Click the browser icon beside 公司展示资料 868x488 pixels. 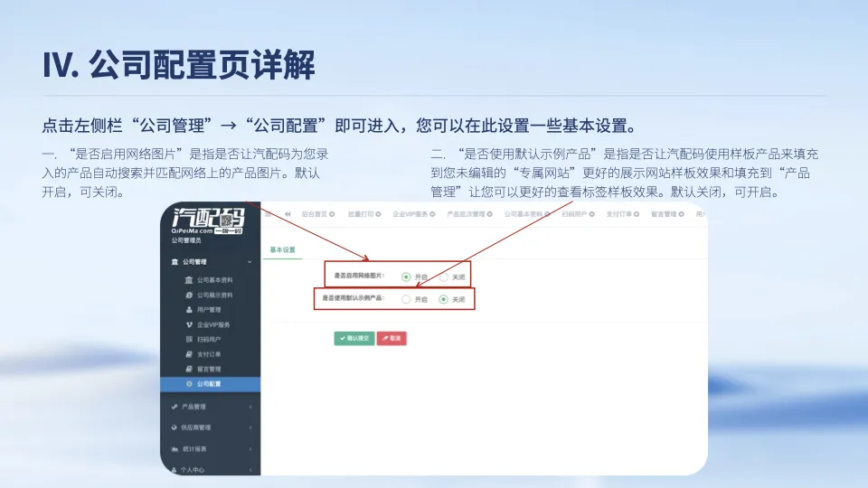tap(189, 295)
